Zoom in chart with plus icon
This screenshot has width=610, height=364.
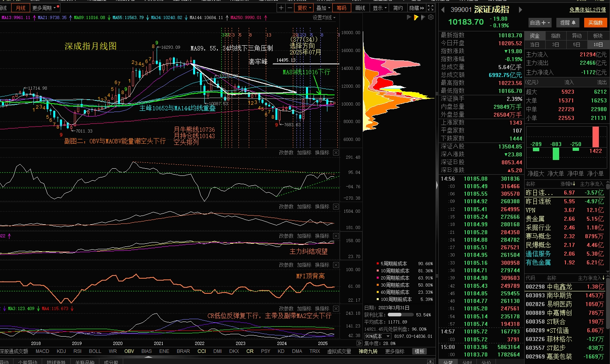(281, 8)
